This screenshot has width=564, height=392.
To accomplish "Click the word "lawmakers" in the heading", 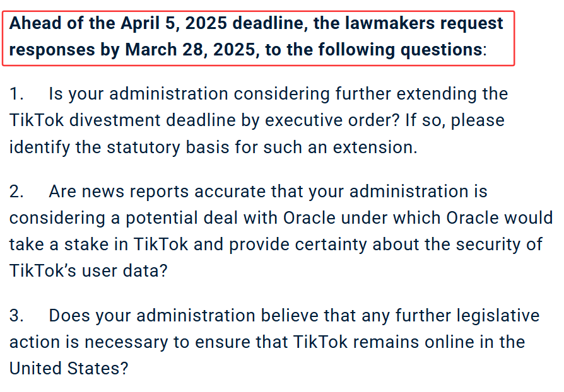I will tap(389, 24).
